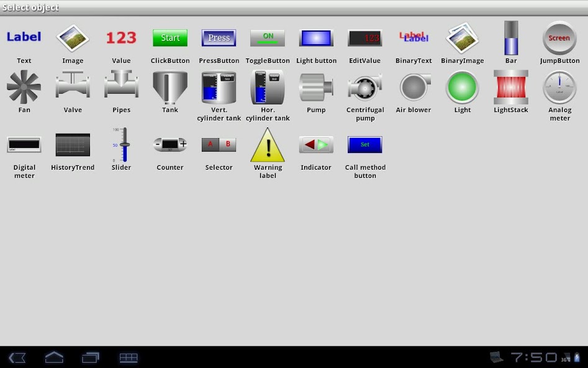
Task: Tap the Android home button
Action: click(x=54, y=357)
